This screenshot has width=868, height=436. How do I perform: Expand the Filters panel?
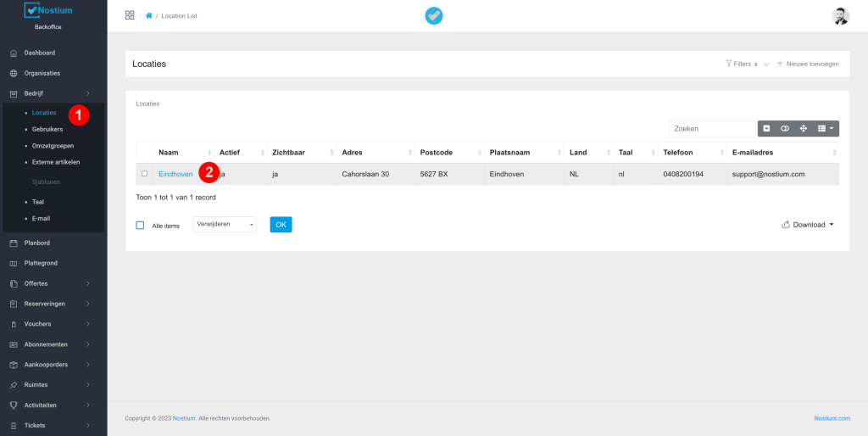pos(746,64)
